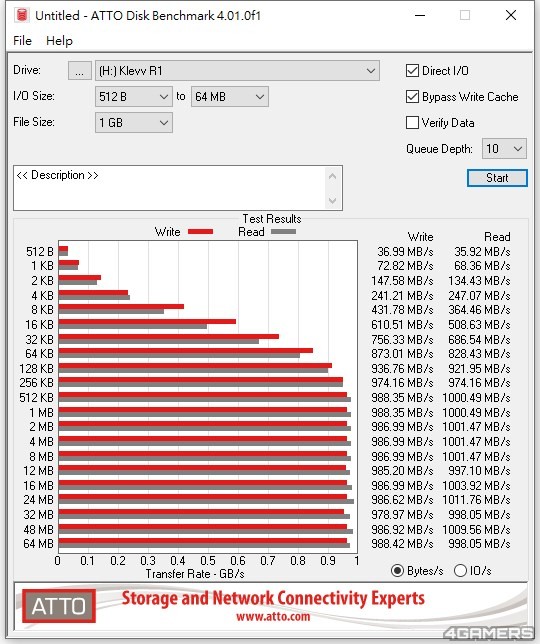The width and height of the screenshot is (540, 644).
Task: Click the www.atto.com banner link
Action: (x=273, y=616)
